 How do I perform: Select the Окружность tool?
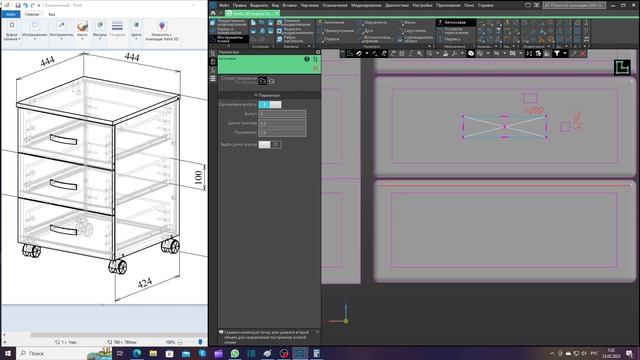pyautogui.click(x=372, y=22)
